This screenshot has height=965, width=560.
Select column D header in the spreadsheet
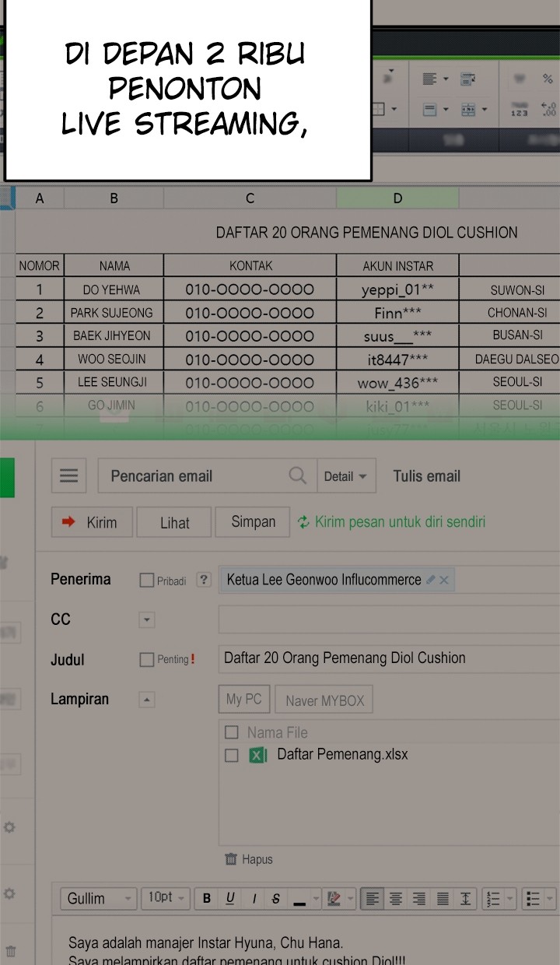point(397,198)
